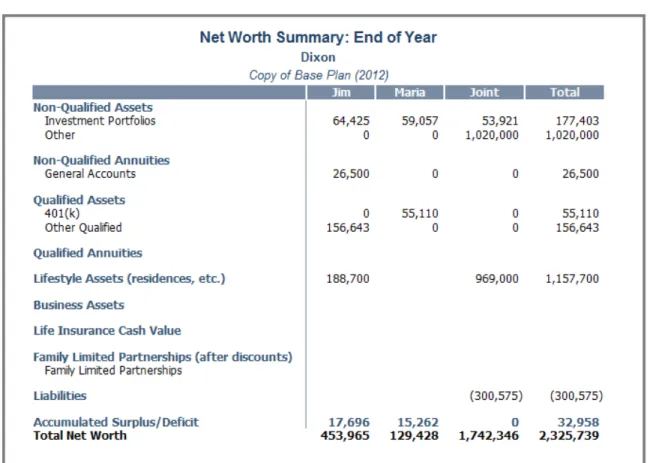Select Other Qualified total 156,643
This screenshot has width=650, height=463.
coord(577,228)
